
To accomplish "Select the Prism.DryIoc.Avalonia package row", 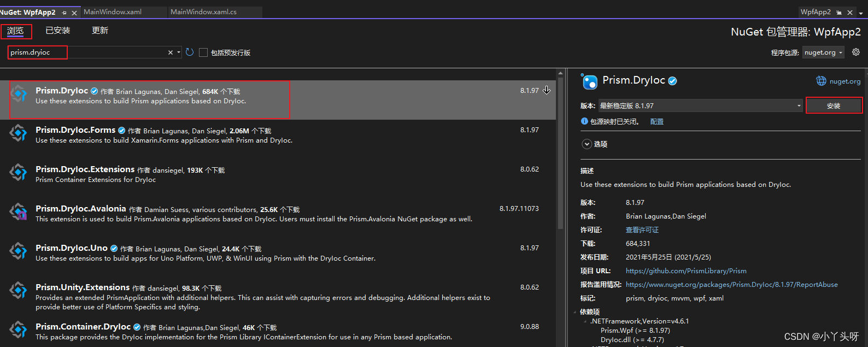I will pyautogui.click(x=278, y=218).
